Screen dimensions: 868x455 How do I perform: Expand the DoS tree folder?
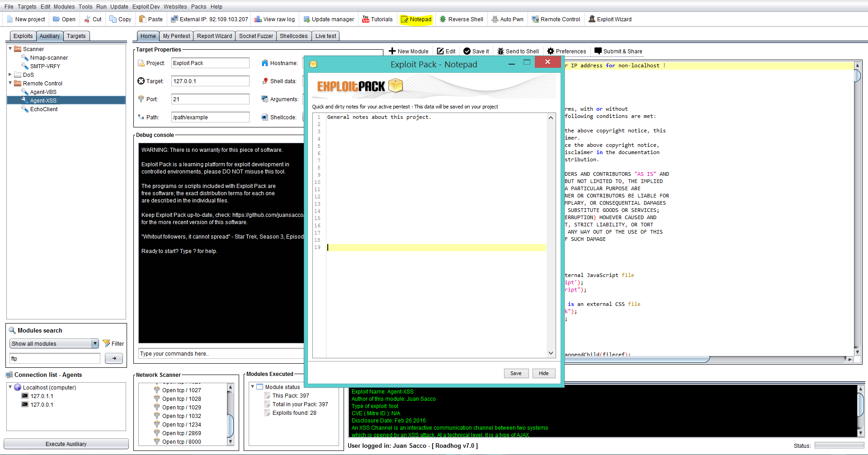click(10, 75)
